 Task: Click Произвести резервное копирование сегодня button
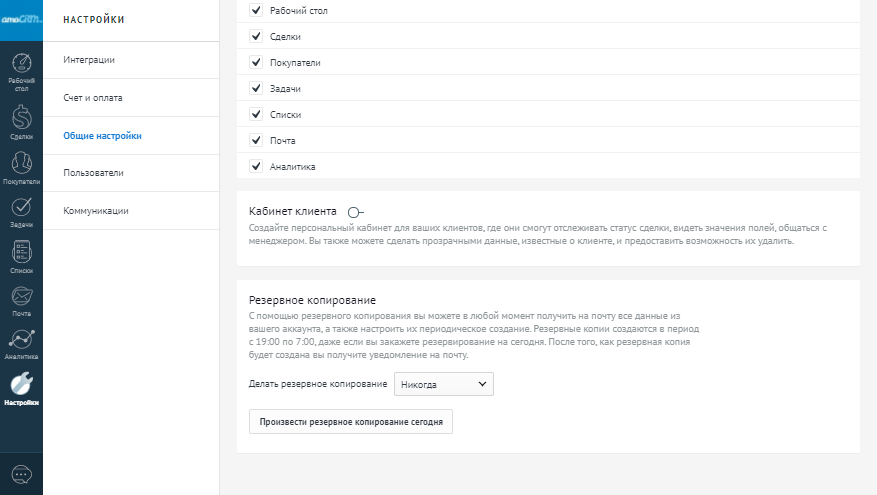351,422
